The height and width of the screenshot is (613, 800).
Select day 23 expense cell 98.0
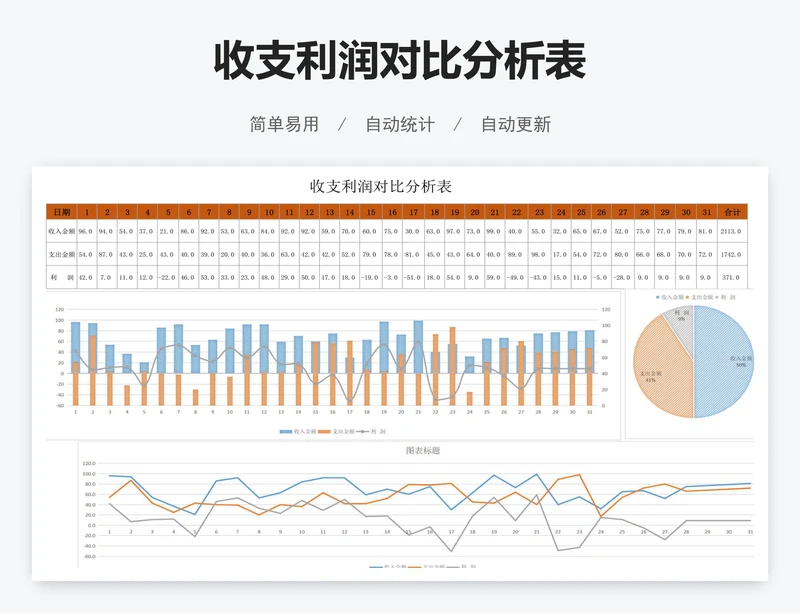pos(539,254)
